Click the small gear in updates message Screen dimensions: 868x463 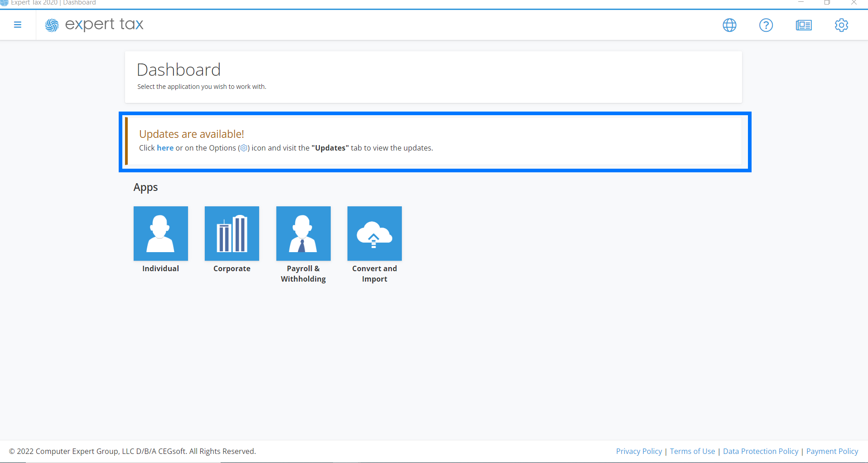pos(244,148)
